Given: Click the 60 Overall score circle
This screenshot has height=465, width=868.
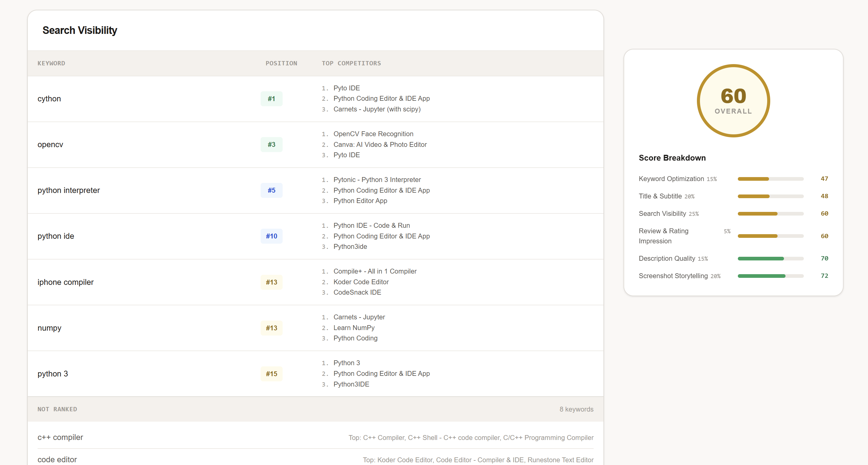Looking at the screenshot, I should [x=733, y=101].
